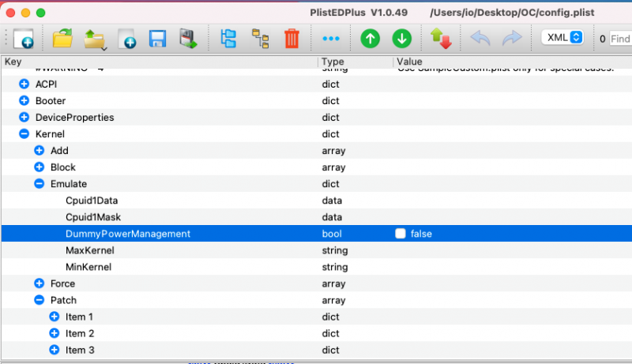
Task: Click the blue expand all tree icon
Action: click(x=228, y=39)
